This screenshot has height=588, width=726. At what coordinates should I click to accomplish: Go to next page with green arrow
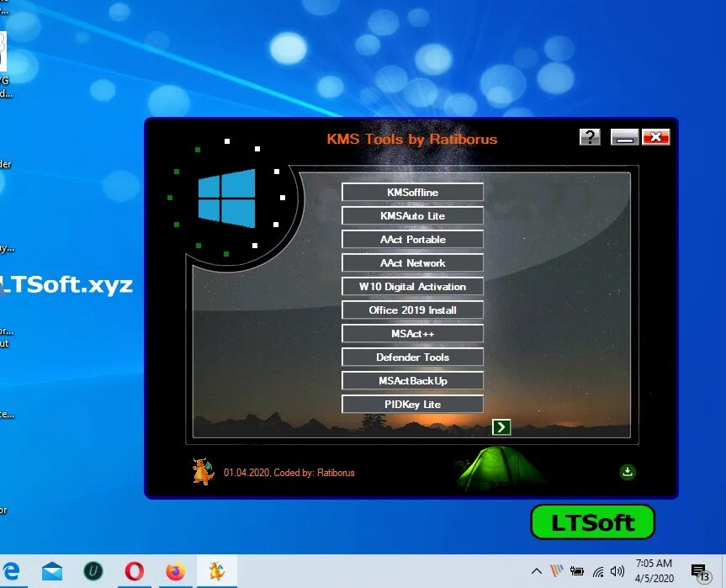(x=501, y=427)
